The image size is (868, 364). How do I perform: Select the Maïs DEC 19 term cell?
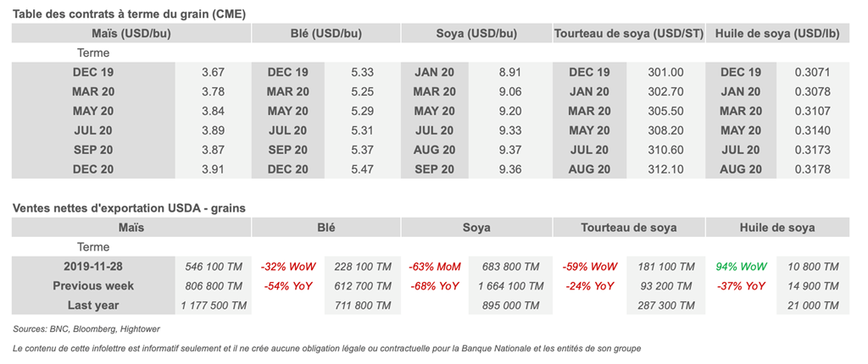[x=93, y=73]
